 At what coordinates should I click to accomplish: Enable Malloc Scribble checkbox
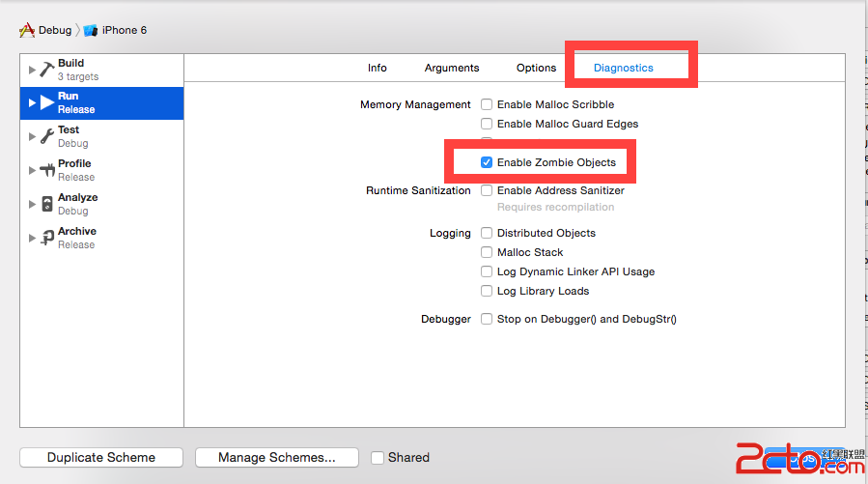tap(487, 104)
